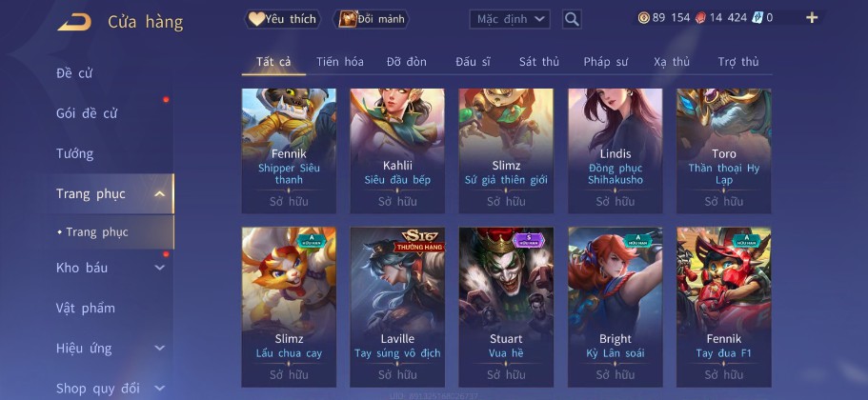Go to Gói đề cử menu
The height and width of the screenshot is (400, 868).
pos(87,113)
